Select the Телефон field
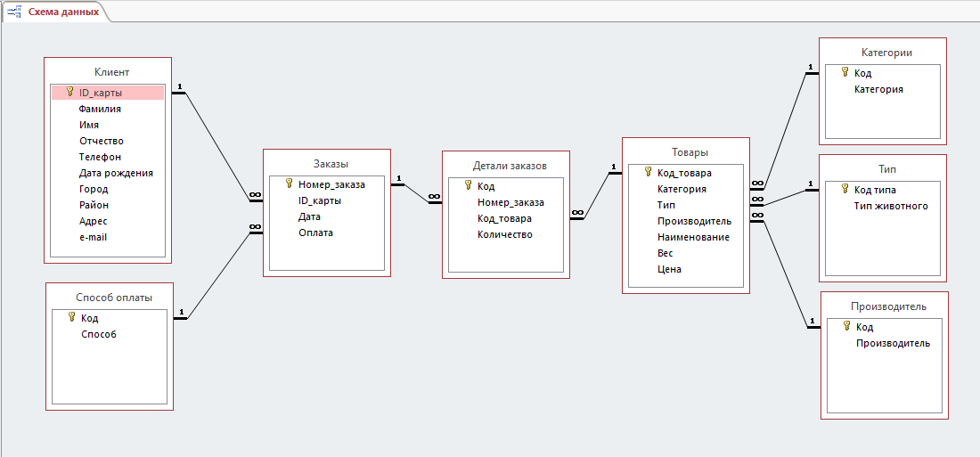This screenshot has width=980, height=457. click(100, 157)
